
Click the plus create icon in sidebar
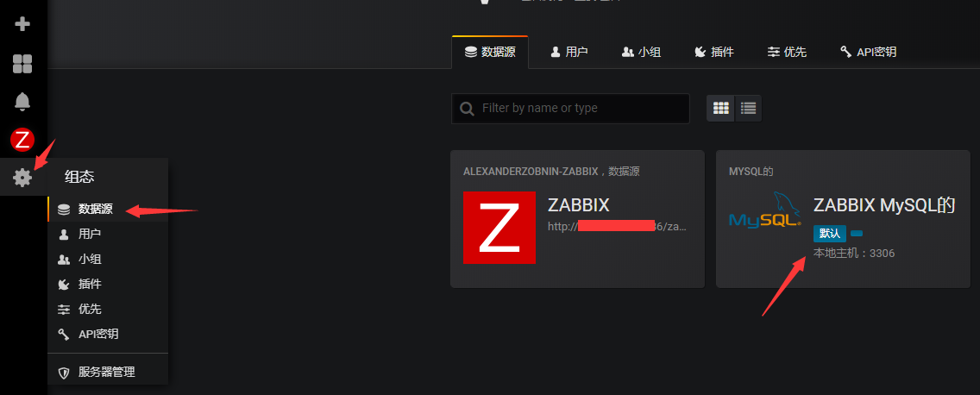22,24
